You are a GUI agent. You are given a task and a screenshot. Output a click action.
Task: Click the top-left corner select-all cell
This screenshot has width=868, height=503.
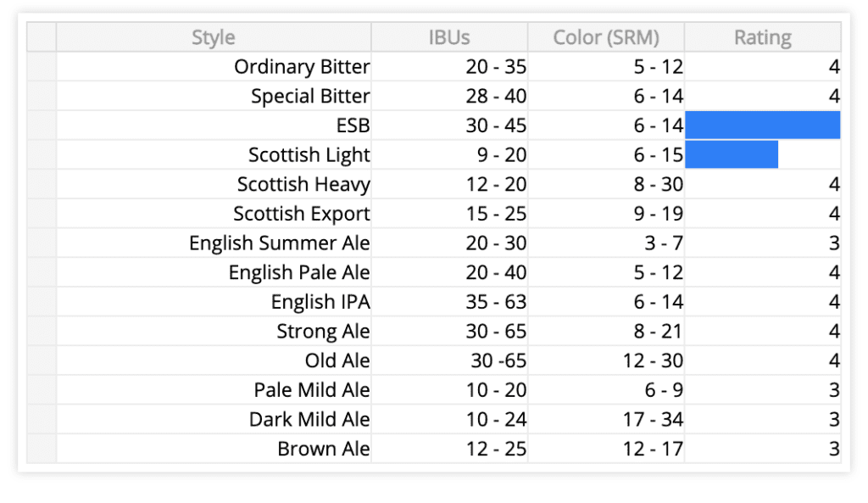pos(42,37)
